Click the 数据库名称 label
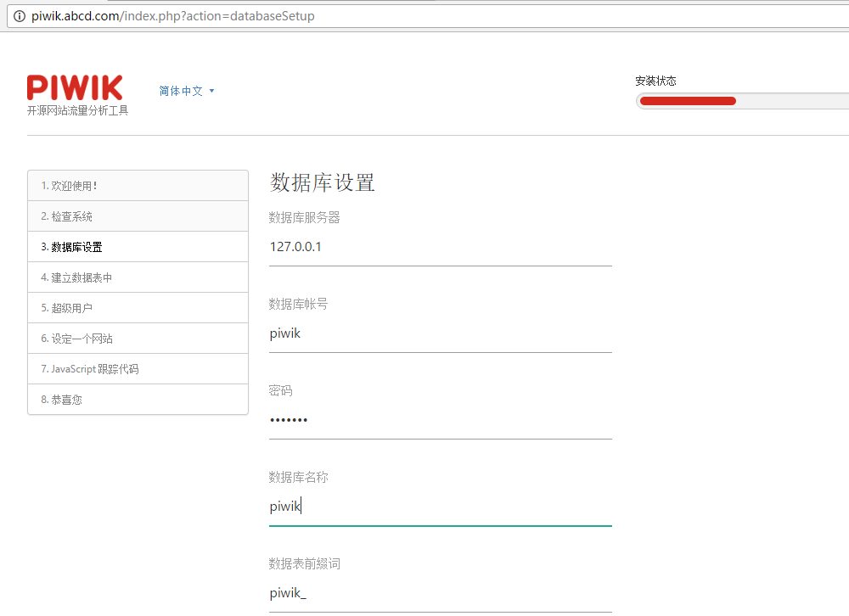Screen dimensions: 849x616 tap(298, 478)
